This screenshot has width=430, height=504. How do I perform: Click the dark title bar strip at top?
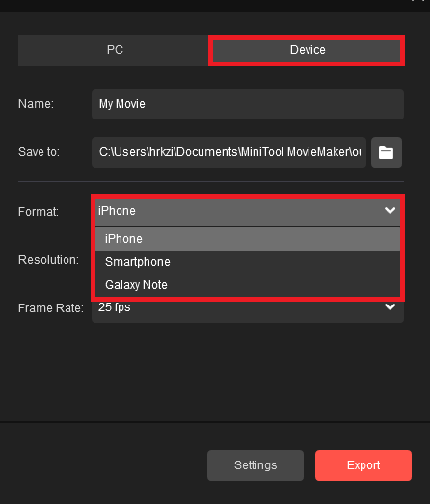pos(215,6)
